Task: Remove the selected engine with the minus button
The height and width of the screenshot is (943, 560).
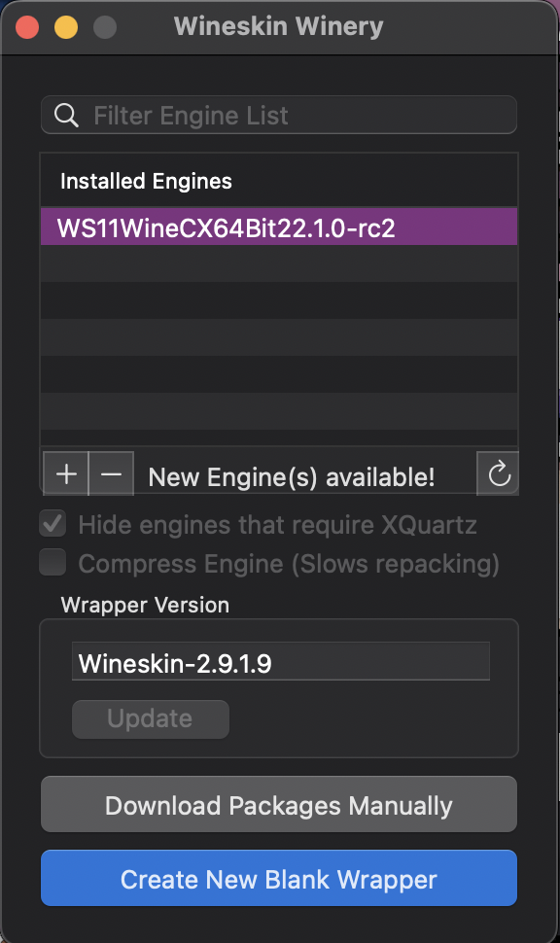Action: point(111,473)
